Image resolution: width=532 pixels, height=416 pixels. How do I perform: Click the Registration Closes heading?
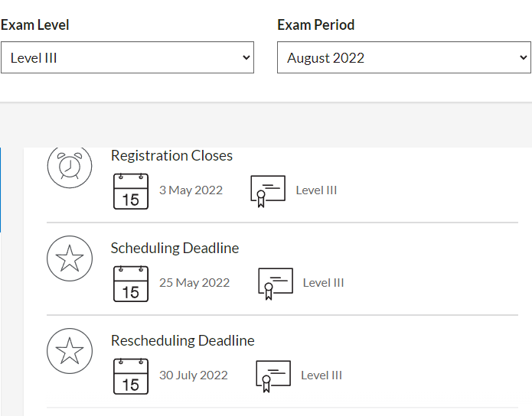click(171, 156)
